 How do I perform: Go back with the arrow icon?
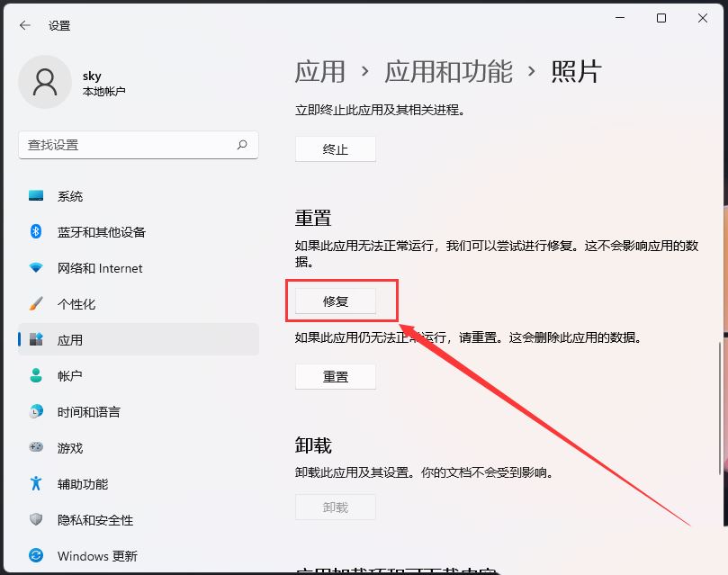pos(25,25)
